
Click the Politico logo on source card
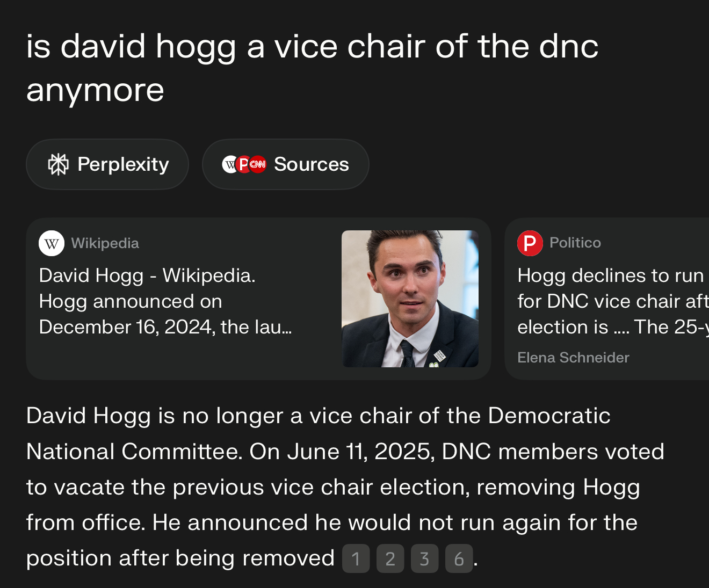[530, 243]
